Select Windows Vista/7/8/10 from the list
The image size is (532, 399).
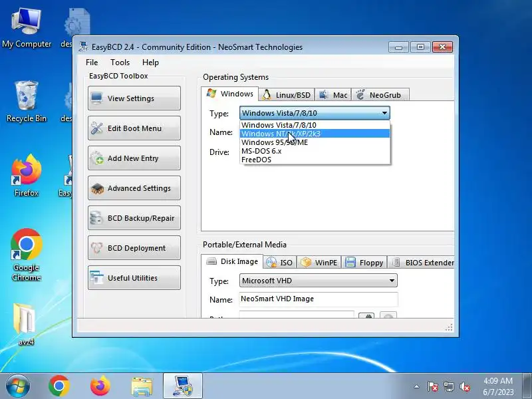click(315, 125)
